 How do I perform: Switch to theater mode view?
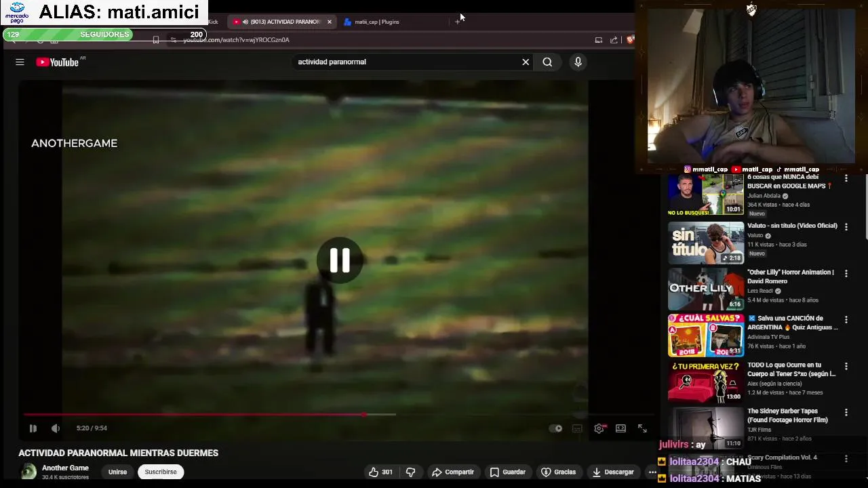(x=620, y=428)
